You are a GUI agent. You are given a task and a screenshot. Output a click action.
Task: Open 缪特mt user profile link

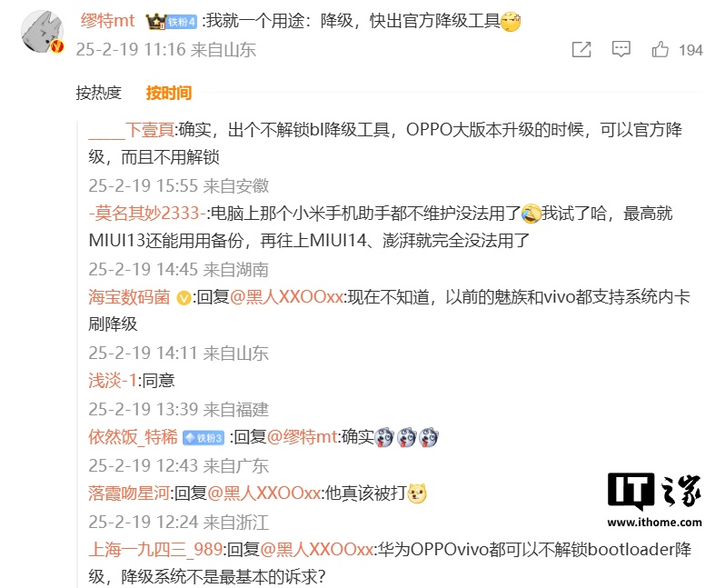(x=107, y=21)
